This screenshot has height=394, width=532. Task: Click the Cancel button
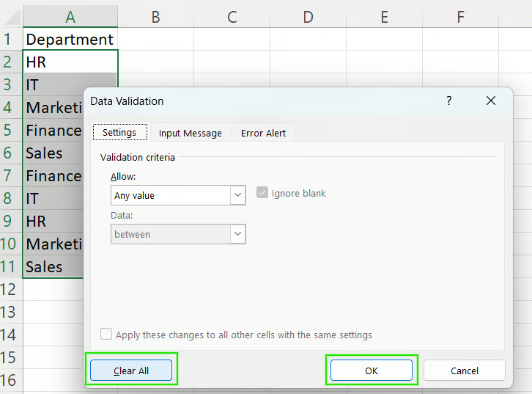tap(465, 371)
